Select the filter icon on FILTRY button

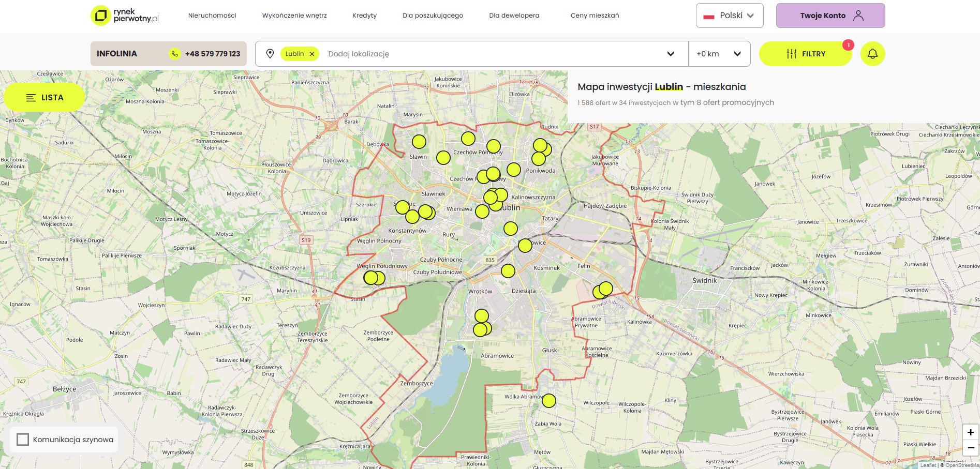(x=792, y=53)
